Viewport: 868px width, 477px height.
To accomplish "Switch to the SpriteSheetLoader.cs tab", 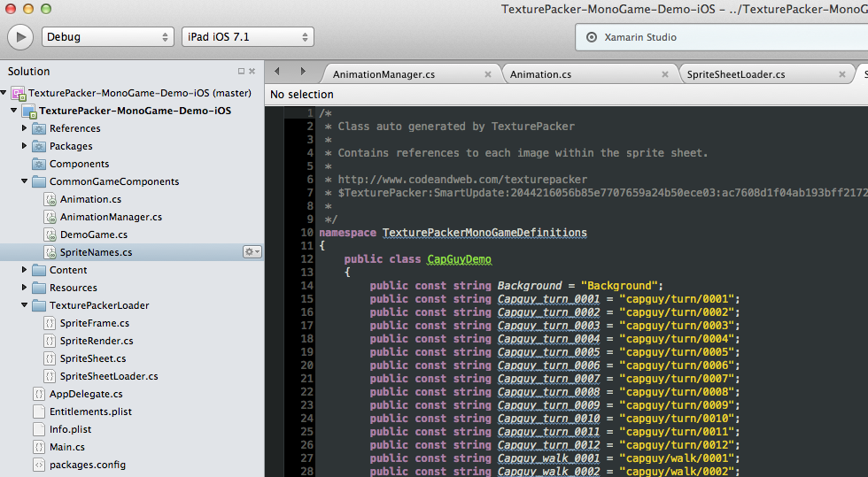I will click(x=736, y=74).
